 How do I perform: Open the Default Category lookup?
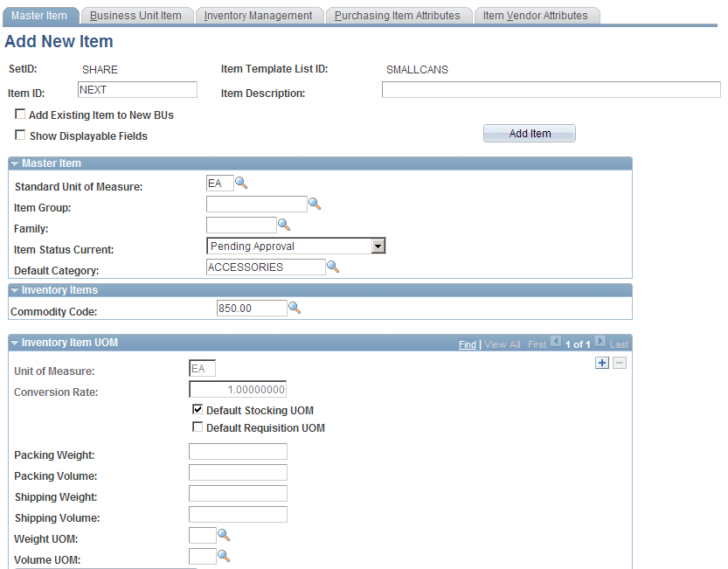click(333, 266)
